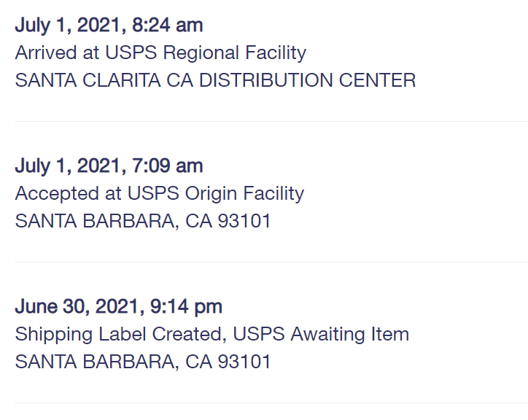Image resolution: width=528 pixels, height=420 pixels.
Task: Click divider line below Accepted at Origin entry
Action: tap(271, 262)
